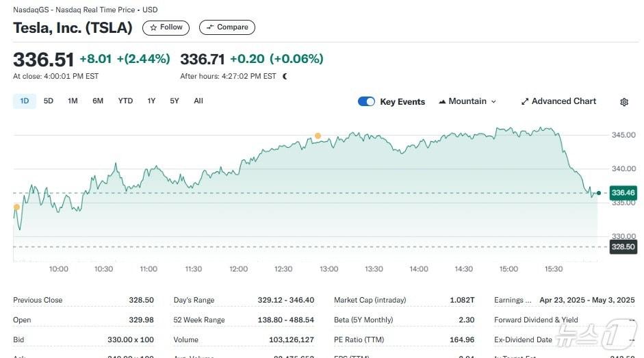The height and width of the screenshot is (358, 644).
Task: Click the after-hours moon icon
Action: point(285,76)
